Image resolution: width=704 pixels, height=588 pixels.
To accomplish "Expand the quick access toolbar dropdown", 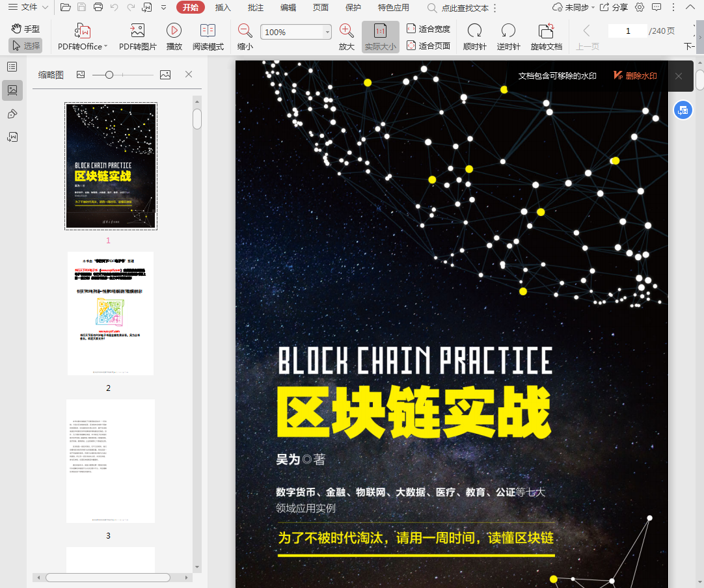I will pos(163,8).
